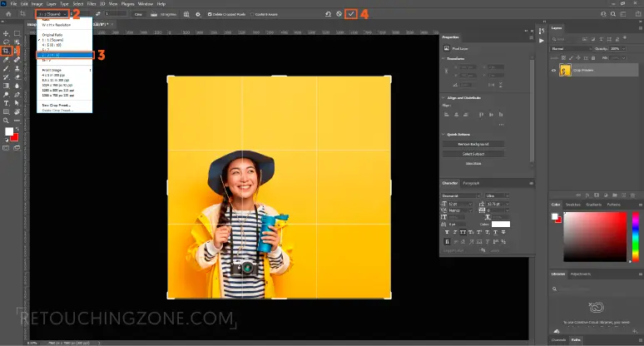Select the Lasso tool

[6, 42]
